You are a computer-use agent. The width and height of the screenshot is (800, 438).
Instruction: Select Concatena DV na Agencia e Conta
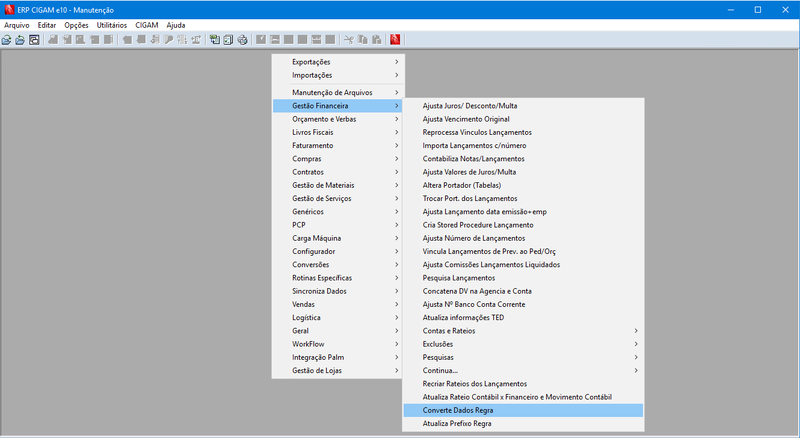point(523,291)
